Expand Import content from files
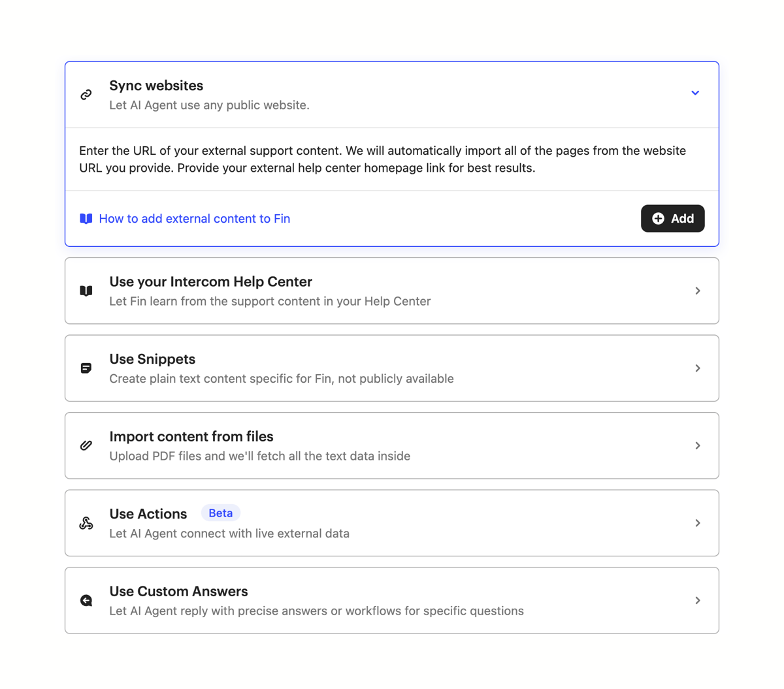784x689 pixels. tap(697, 445)
